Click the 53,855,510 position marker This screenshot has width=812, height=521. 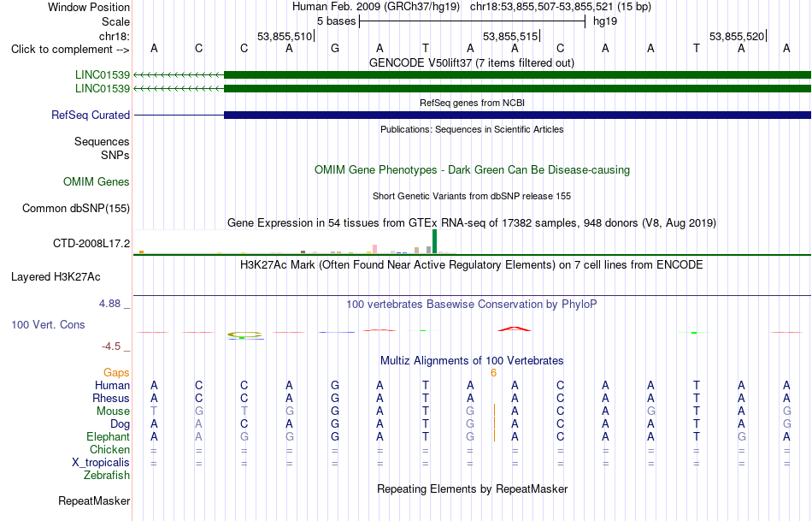click(285, 36)
